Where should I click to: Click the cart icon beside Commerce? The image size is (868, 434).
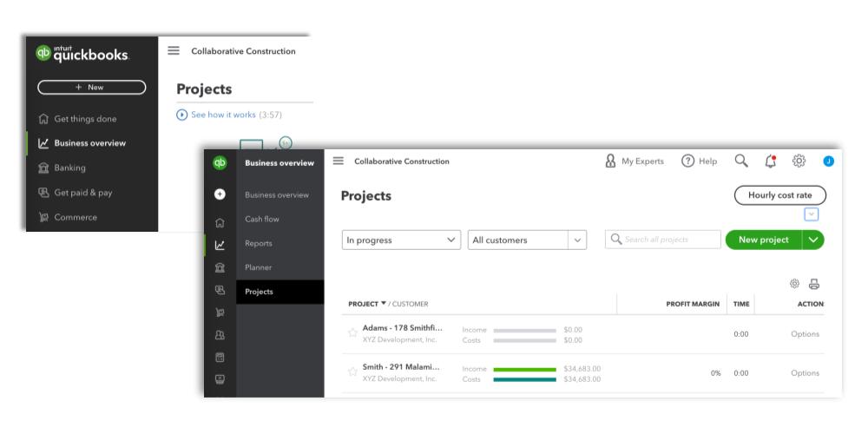tap(43, 217)
